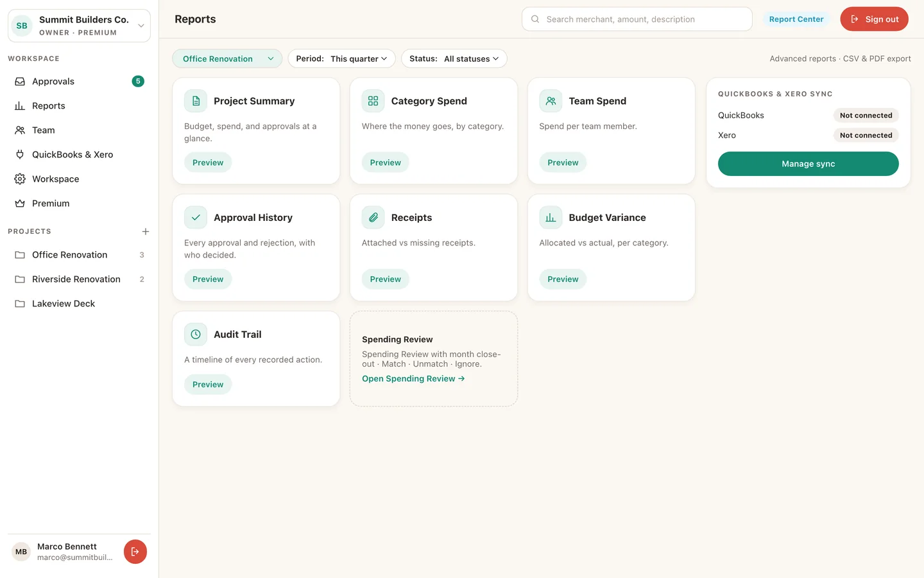Open the Period This quarter dropdown
This screenshot has height=578, width=924.
[341, 58]
